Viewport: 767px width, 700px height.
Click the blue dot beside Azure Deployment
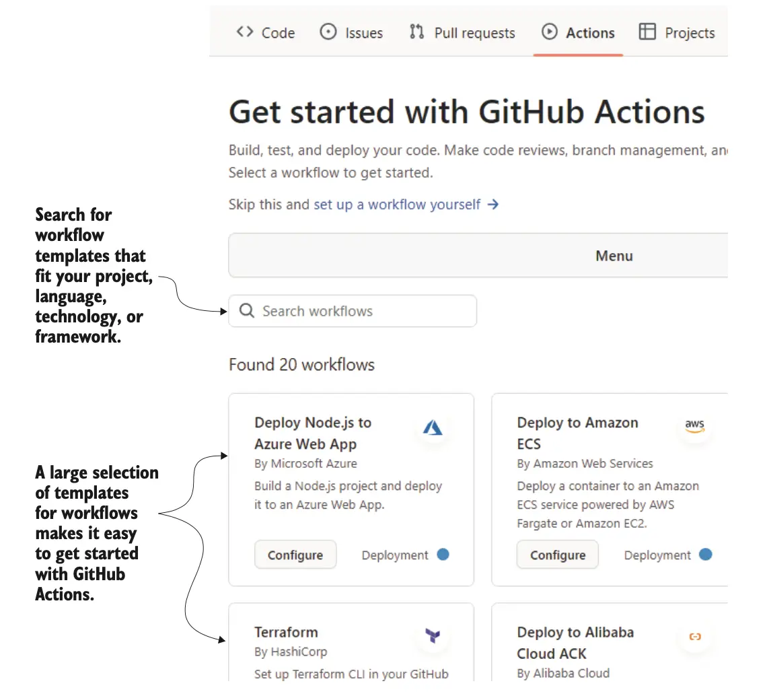[443, 555]
